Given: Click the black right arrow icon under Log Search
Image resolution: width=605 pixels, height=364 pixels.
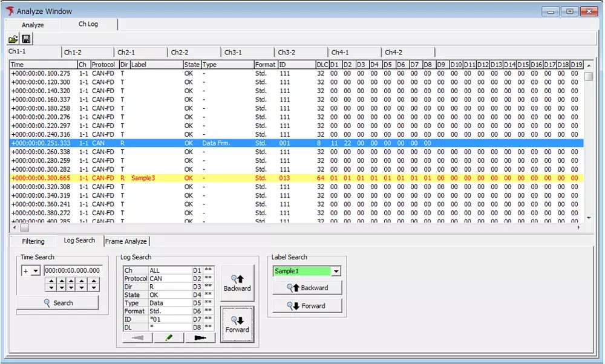Looking at the screenshot, I should (x=200, y=338).
